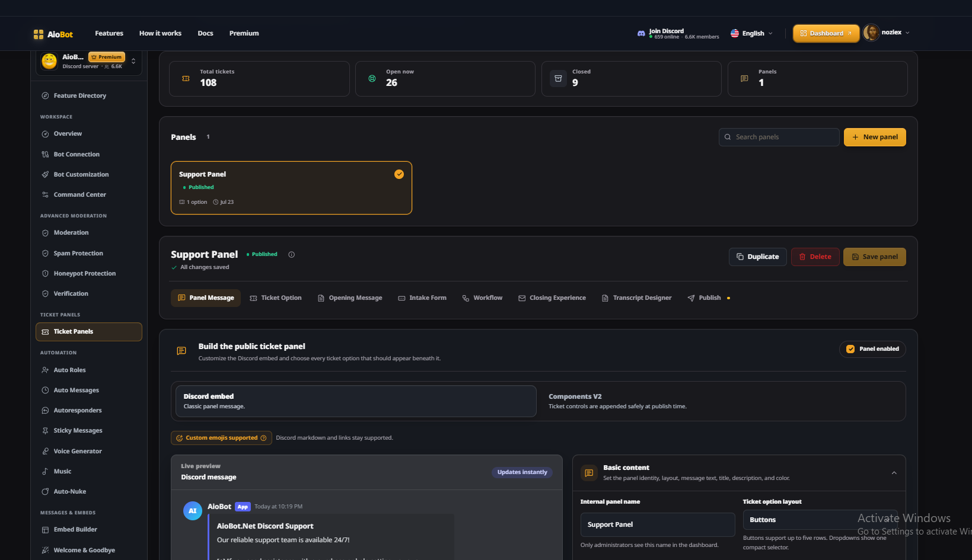Click the magnifier icon in panel search
Screen dimensions: 972x560
(x=728, y=137)
